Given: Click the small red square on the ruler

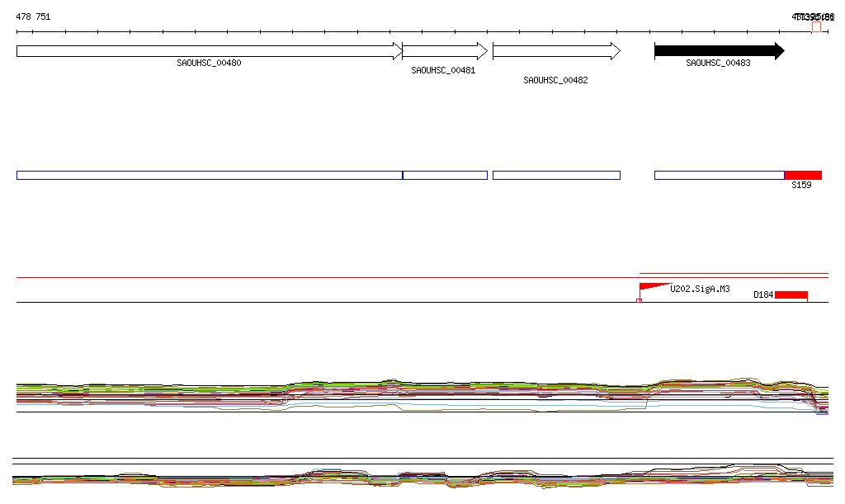Looking at the screenshot, I should [816, 27].
